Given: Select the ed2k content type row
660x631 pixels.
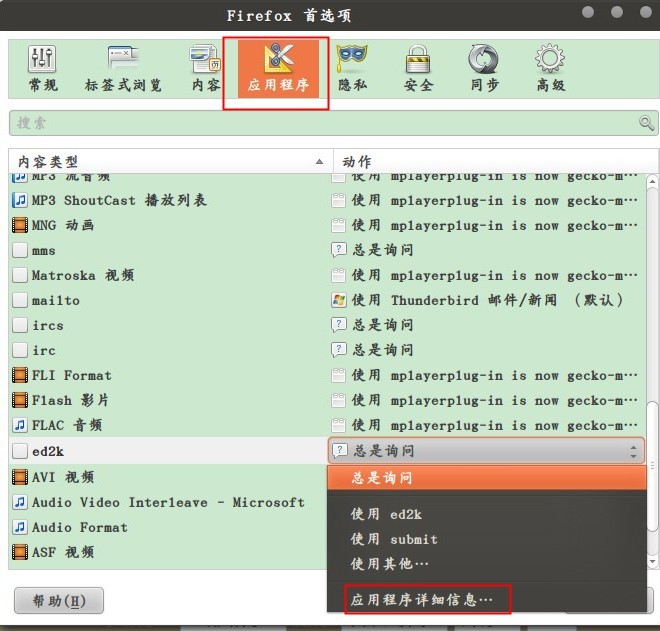Looking at the screenshot, I should coord(168,451).
